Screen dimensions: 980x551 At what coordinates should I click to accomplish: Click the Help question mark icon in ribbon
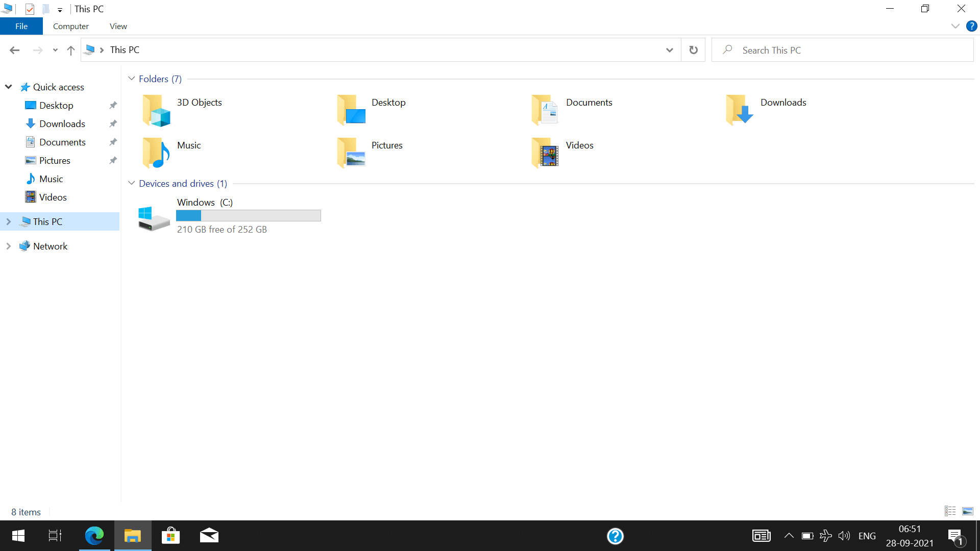pyautogui.click(x=971, y=26)
